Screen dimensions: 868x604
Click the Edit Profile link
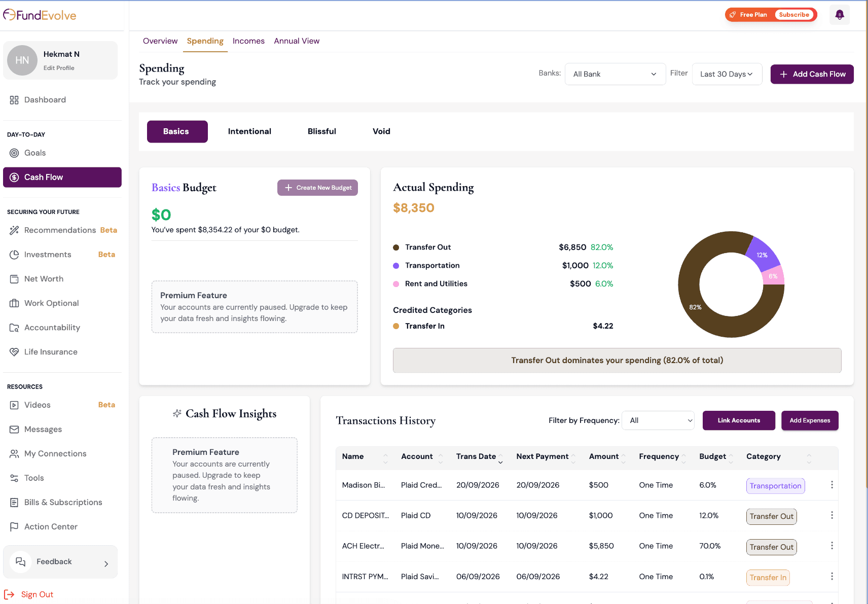point(59,68)
